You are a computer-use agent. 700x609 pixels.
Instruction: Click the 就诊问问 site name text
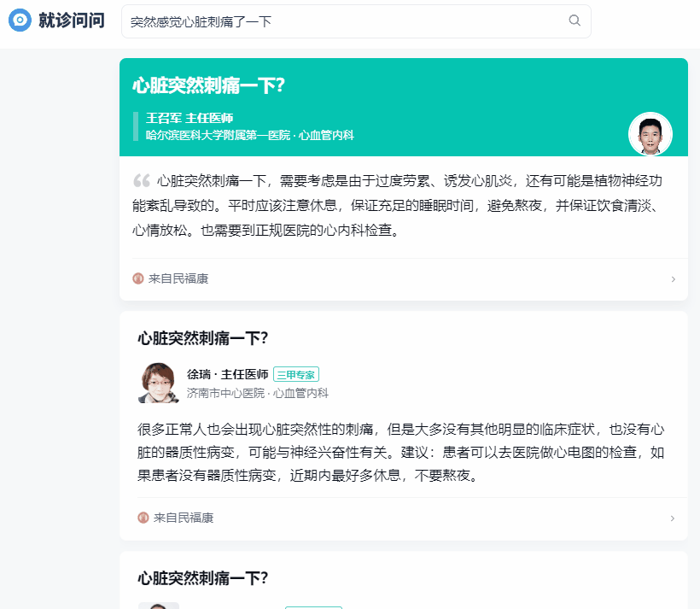click(x=72, y=20)
